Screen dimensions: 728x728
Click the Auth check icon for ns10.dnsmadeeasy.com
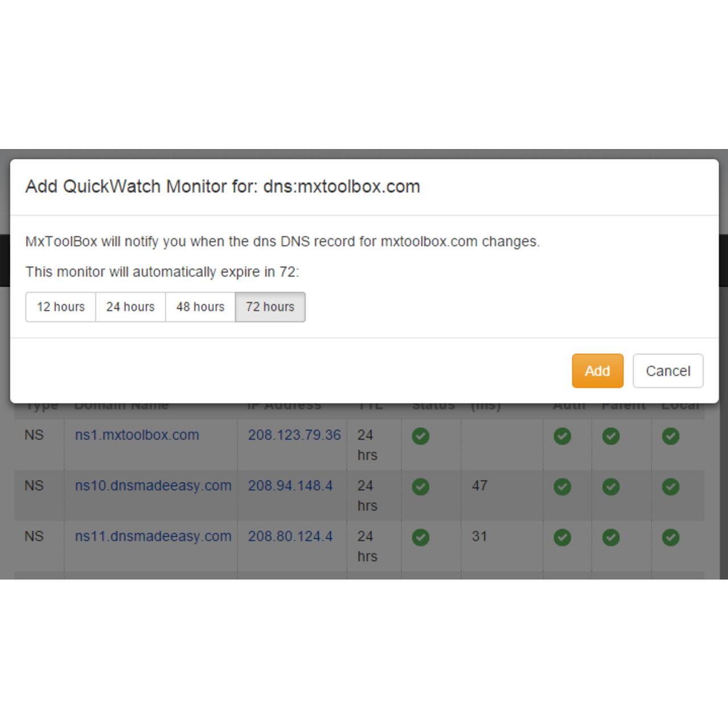[562, 487]
